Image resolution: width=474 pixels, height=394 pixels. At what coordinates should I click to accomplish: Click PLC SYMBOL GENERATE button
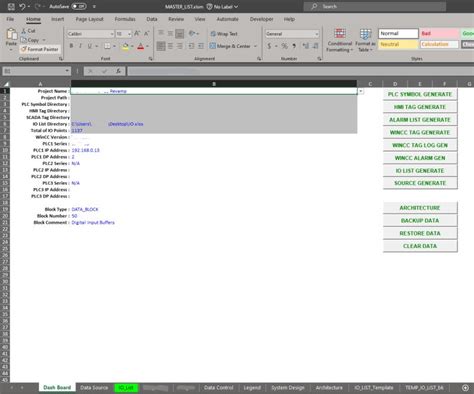click(x=420, y=94)
